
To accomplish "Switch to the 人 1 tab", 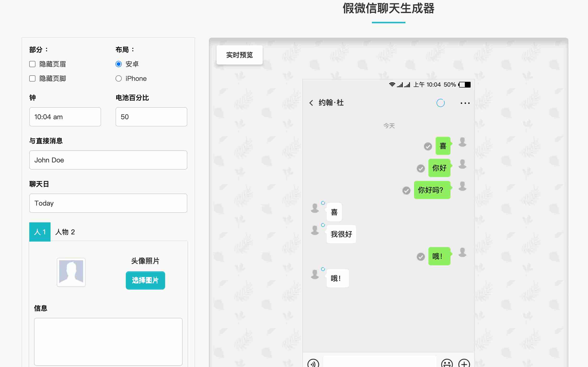I will (x=40, y=232).
